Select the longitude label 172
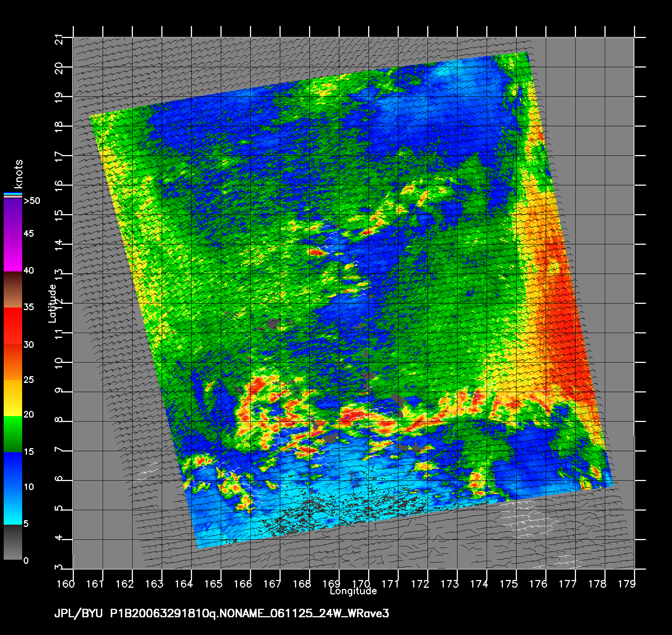The image size is (672, 635). 420,584
